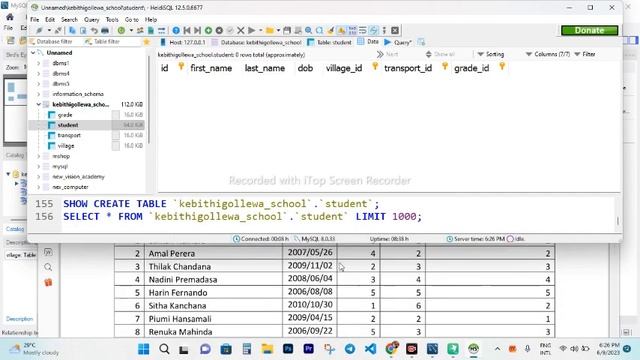Click the Copy icon in the toolbar
Image resolution: width=640 pixels, height=360 pixels.
(x=72, y=30)
